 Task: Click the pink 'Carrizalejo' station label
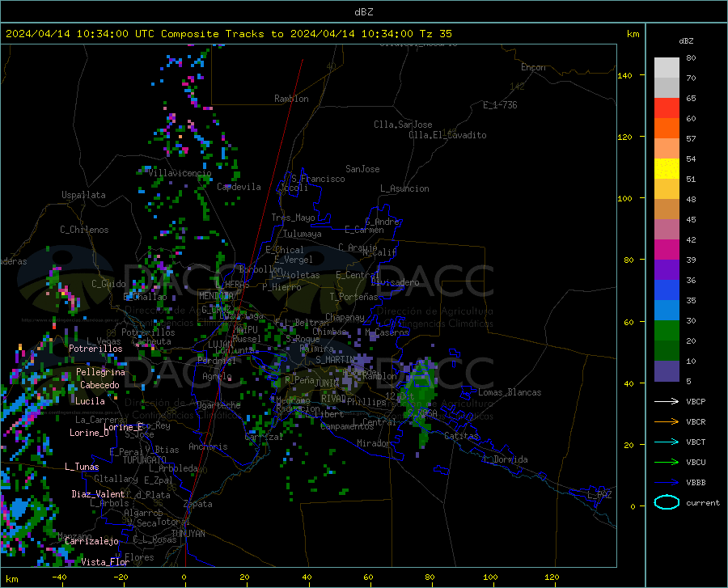click(x=91, y=541)
